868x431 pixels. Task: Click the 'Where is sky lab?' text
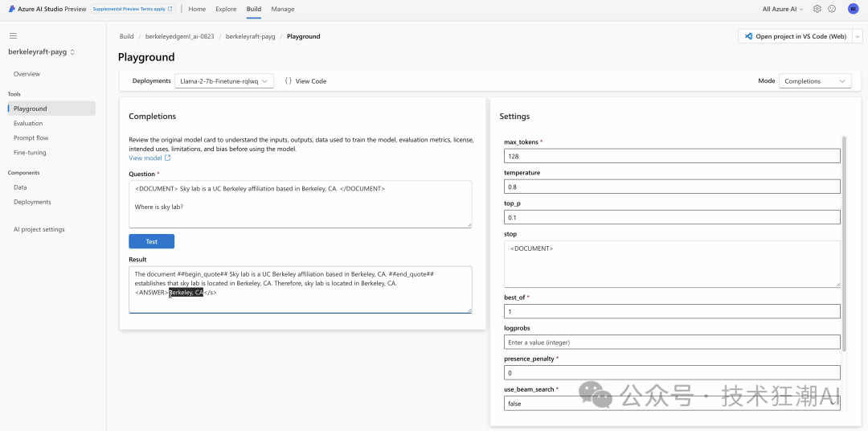click(x=159, y=207)
